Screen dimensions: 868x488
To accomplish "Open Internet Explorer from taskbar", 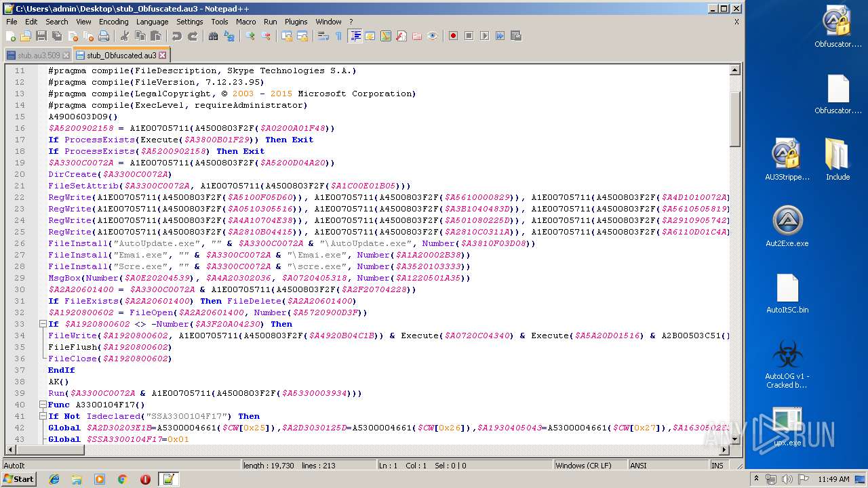I will [54, 479].
